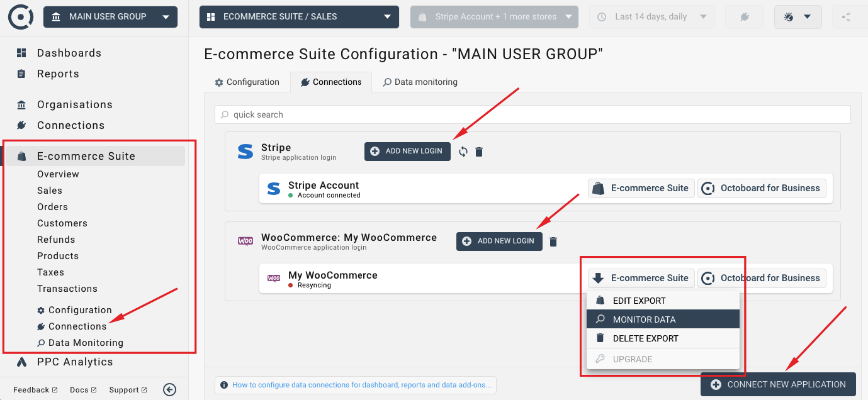
Task: Select MONITOR DATA from the menu
Action: point(663,319)
